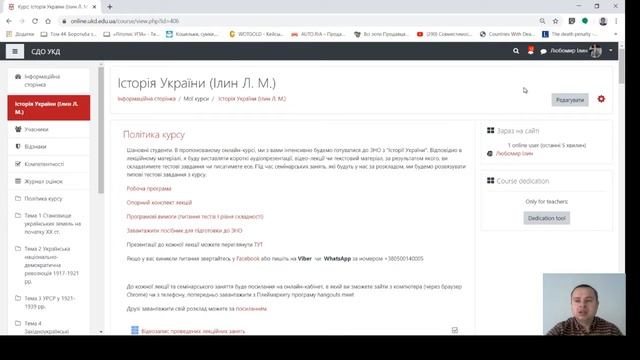This screenshot has height=360, width=640.
Task: Open the Програмові вимоги link
Action: click(195, 216)
